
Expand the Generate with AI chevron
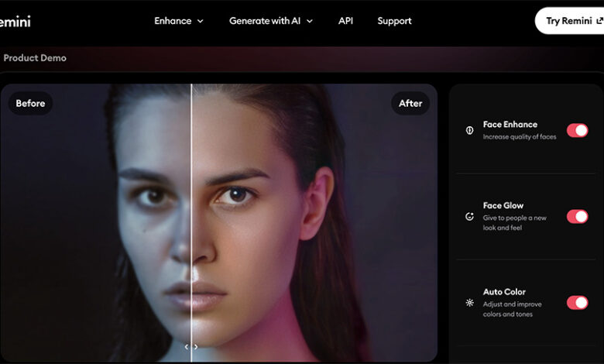click(x=310, y=21)
